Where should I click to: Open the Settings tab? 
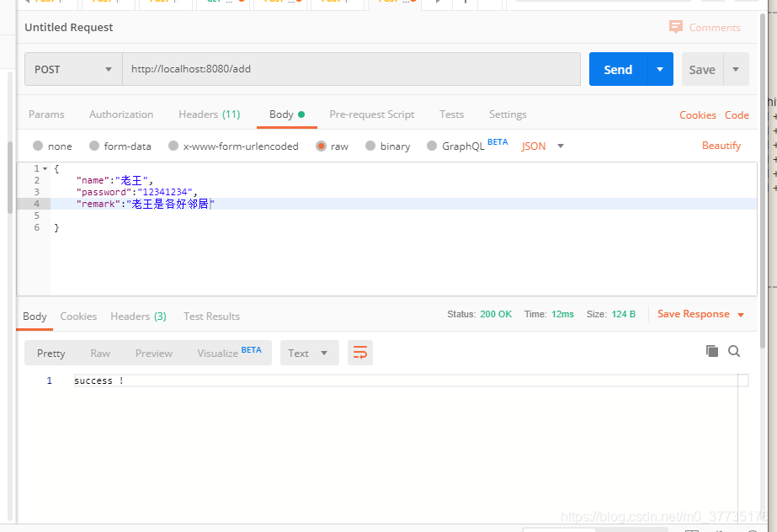click(x=508, y=114)
